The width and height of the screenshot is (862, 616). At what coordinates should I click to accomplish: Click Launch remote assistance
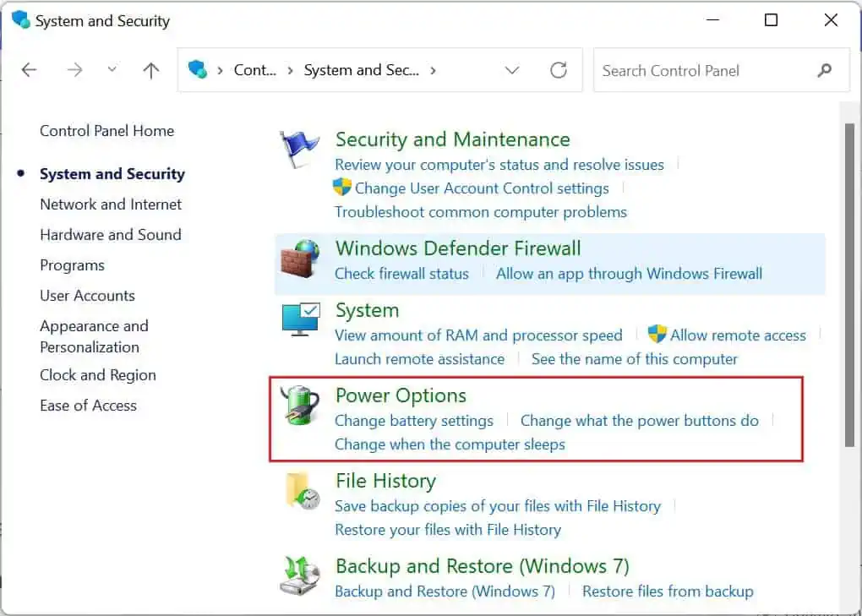point(419,359)
